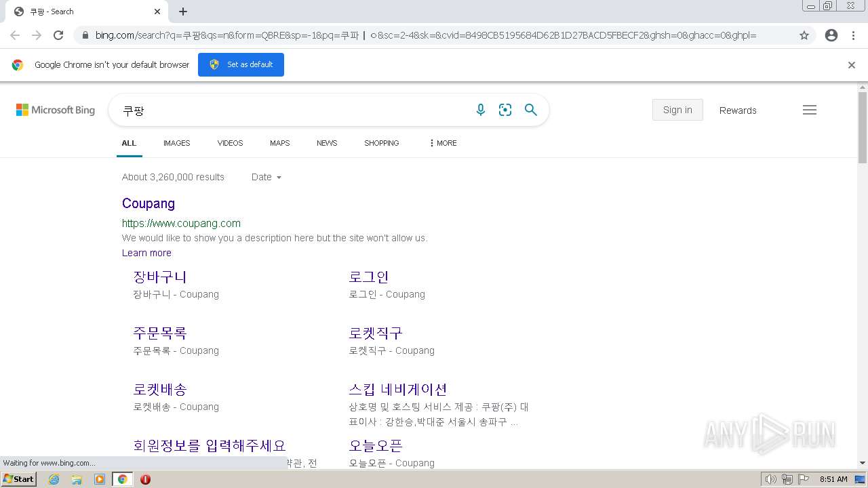Screen dimensions: 868x488
Task: Open the 로그인 sitelink
Action: pyautogui.click(x=368, y=277)
